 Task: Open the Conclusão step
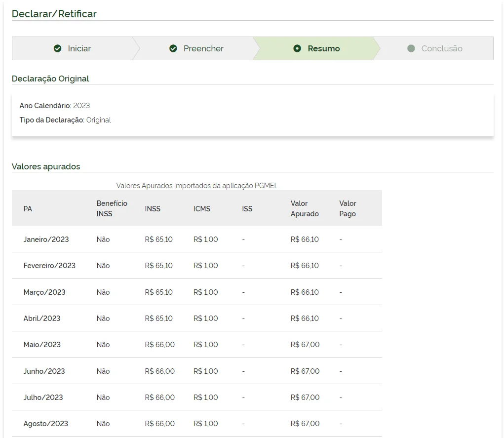point(442,48)
